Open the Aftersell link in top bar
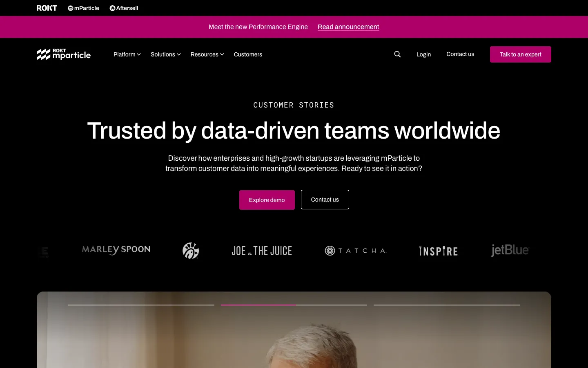 124,8
